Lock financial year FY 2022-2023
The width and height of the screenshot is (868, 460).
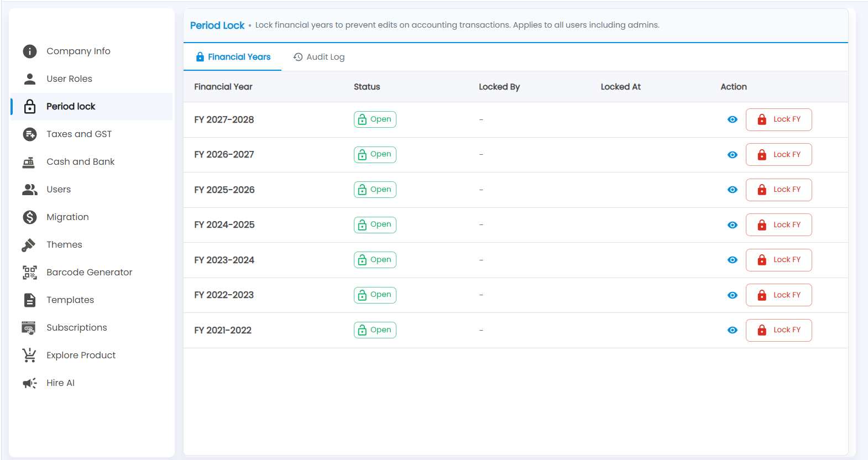coord(778,295)
